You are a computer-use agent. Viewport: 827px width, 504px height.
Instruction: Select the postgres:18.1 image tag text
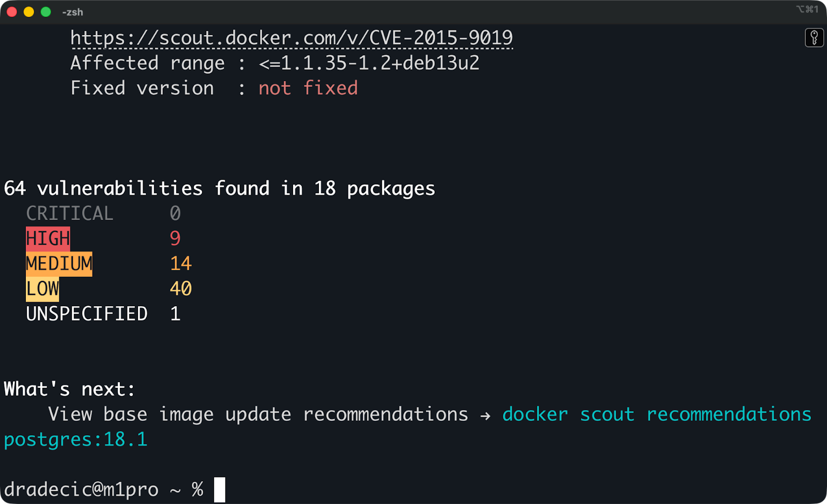click(75, 439)
